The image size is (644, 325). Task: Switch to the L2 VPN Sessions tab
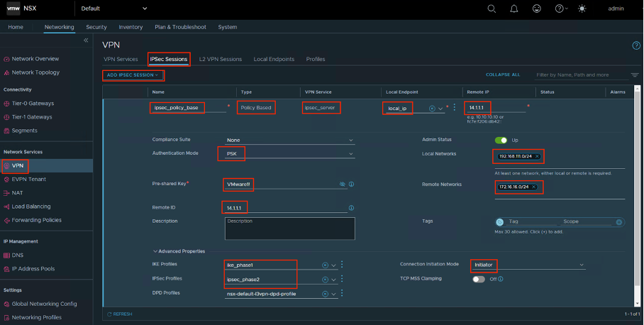coord(220,60)
